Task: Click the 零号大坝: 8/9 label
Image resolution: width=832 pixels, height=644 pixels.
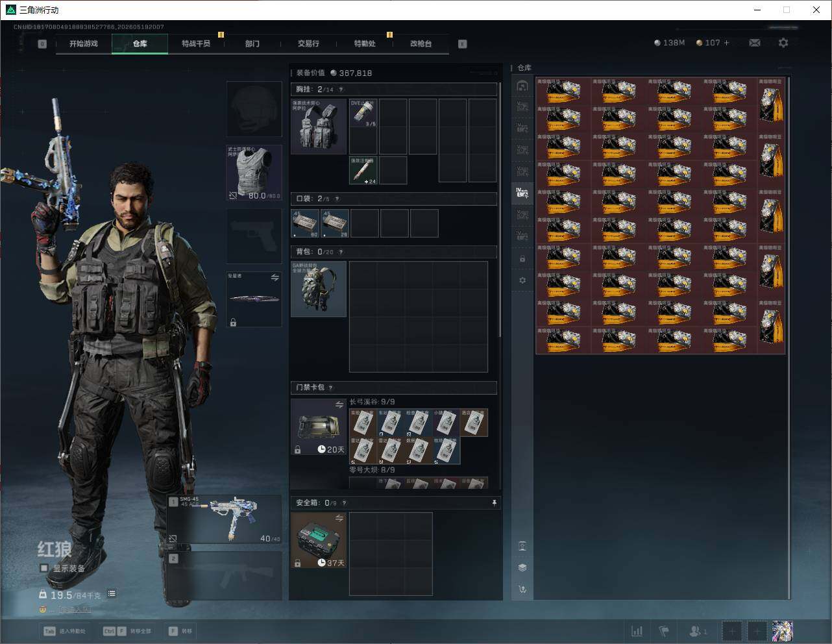Action: [x=372, y=469]
